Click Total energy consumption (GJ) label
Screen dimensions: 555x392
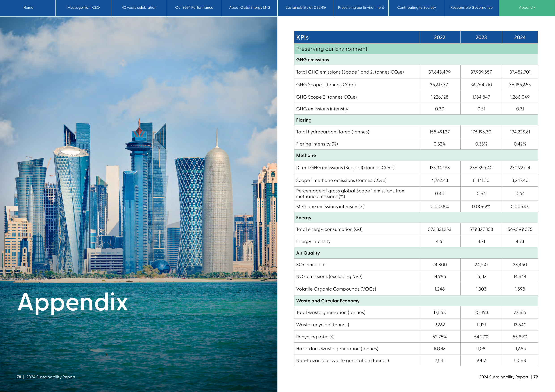click(329, 229)
